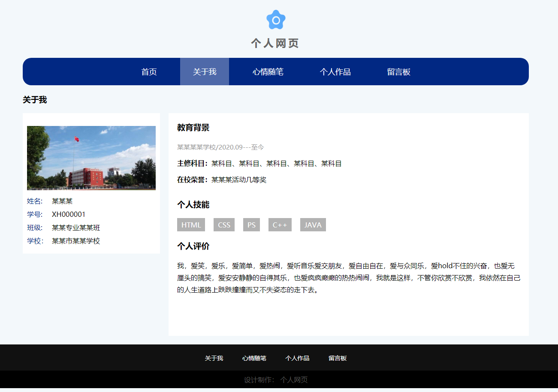
Task: Click the 学号 label
Action: 35,214
